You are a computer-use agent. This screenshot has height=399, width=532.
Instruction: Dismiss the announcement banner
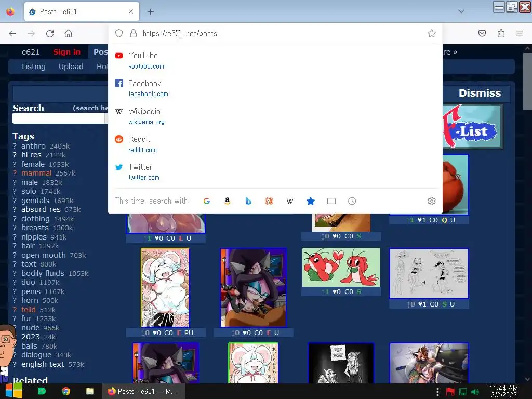pos(480,93)
